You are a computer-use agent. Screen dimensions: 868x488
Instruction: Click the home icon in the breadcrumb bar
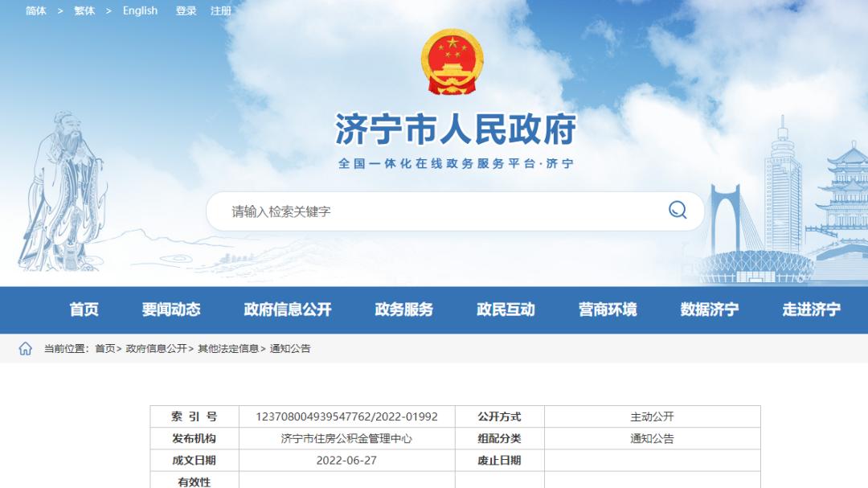25,349
